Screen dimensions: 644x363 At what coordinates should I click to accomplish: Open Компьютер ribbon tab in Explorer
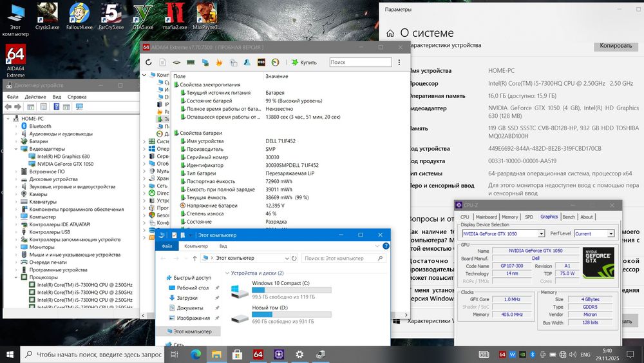point(196,246)
